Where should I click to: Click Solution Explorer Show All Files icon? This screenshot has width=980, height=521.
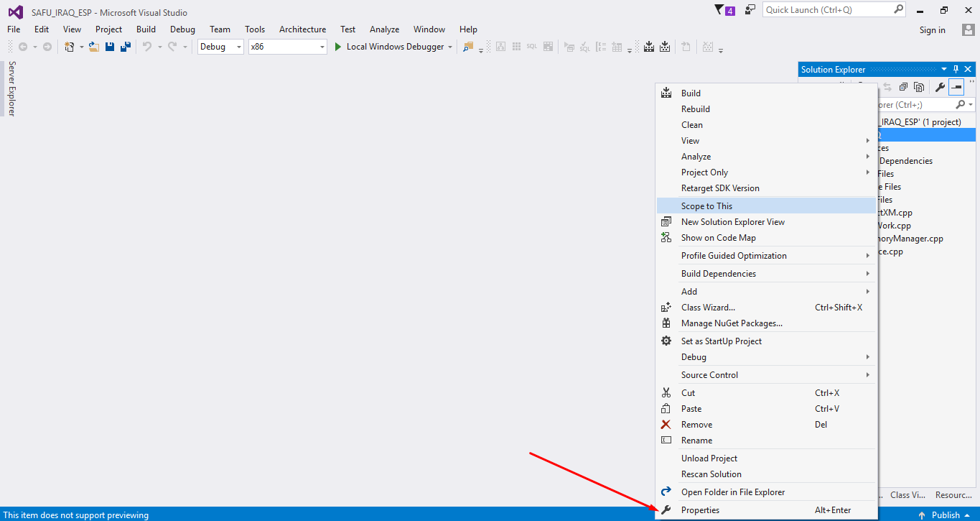919,87
